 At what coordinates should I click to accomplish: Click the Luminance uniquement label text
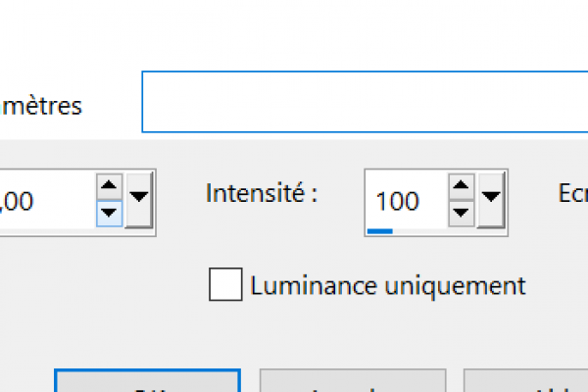pos(388,286)
